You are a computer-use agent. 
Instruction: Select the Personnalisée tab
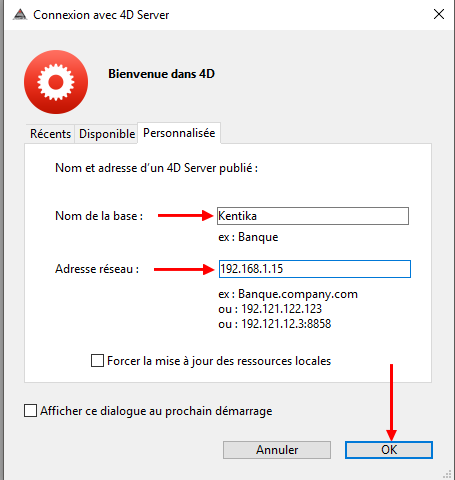(179, 133)
